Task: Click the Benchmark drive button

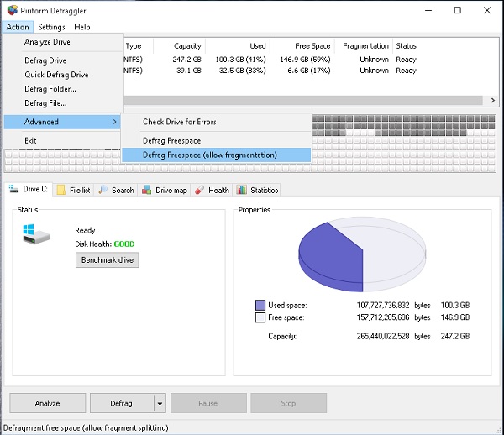Action: tap(108, 259)
